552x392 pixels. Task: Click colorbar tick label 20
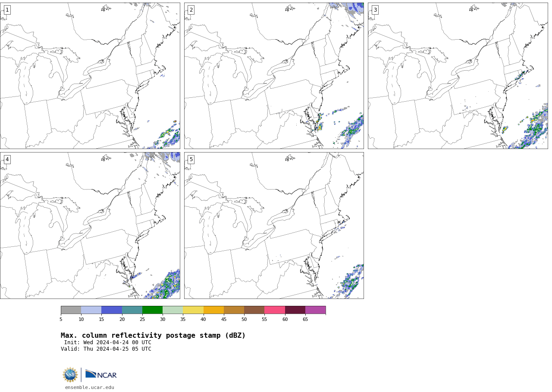coord(122,319)
